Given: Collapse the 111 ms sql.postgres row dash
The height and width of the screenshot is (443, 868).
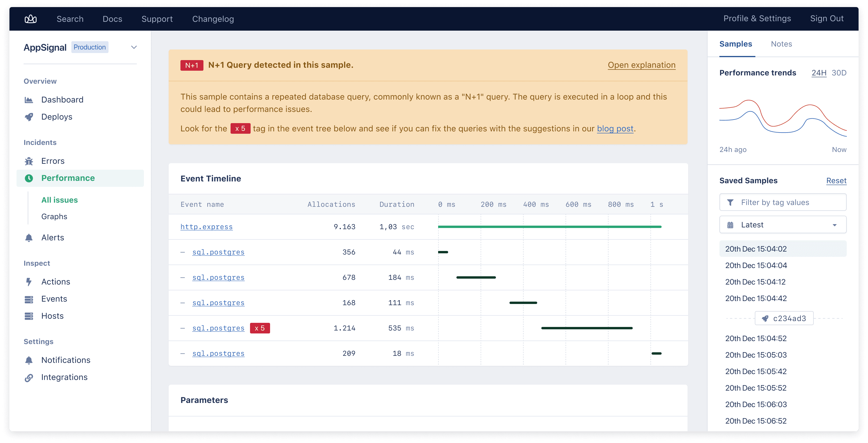Looking at the screenshot, I should (183, 303).
